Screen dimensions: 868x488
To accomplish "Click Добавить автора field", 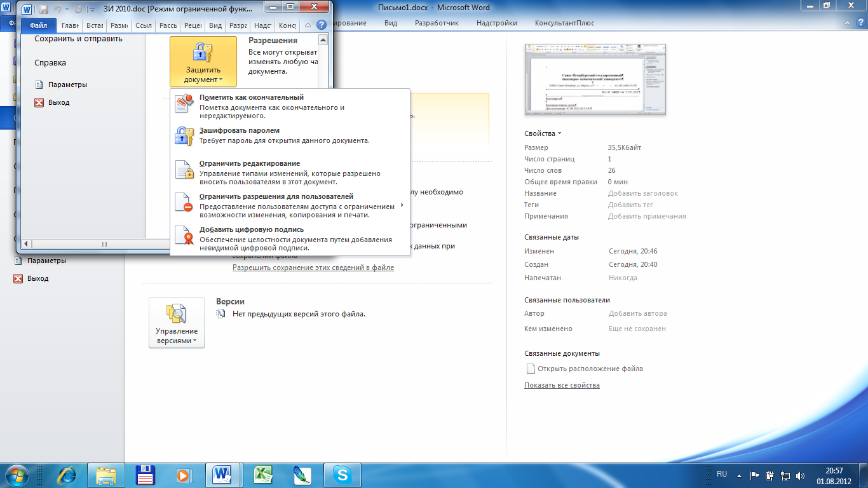I will [x=638, y=313].
